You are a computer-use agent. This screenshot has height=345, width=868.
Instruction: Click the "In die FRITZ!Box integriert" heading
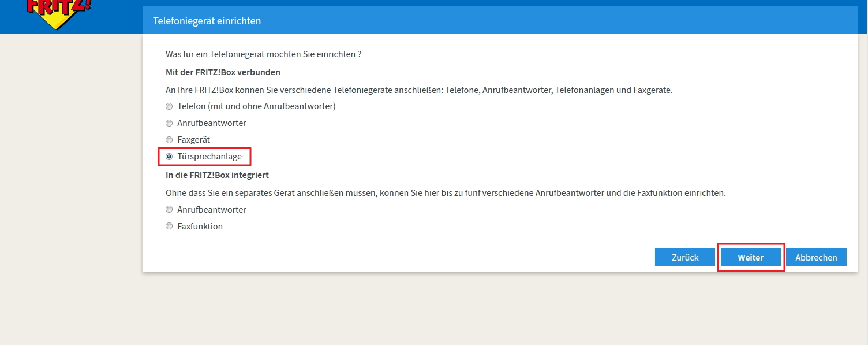coord(217,175)
